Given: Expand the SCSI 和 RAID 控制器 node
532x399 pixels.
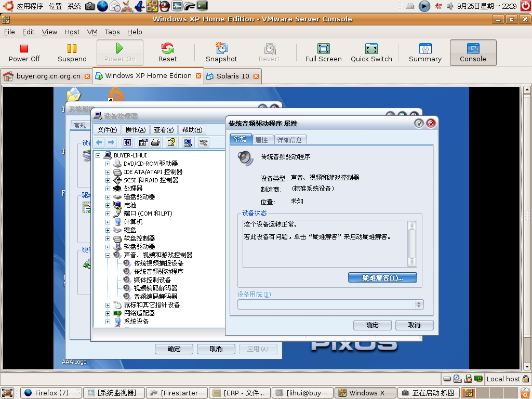Looking at the screenshot, I should (108, 180).
